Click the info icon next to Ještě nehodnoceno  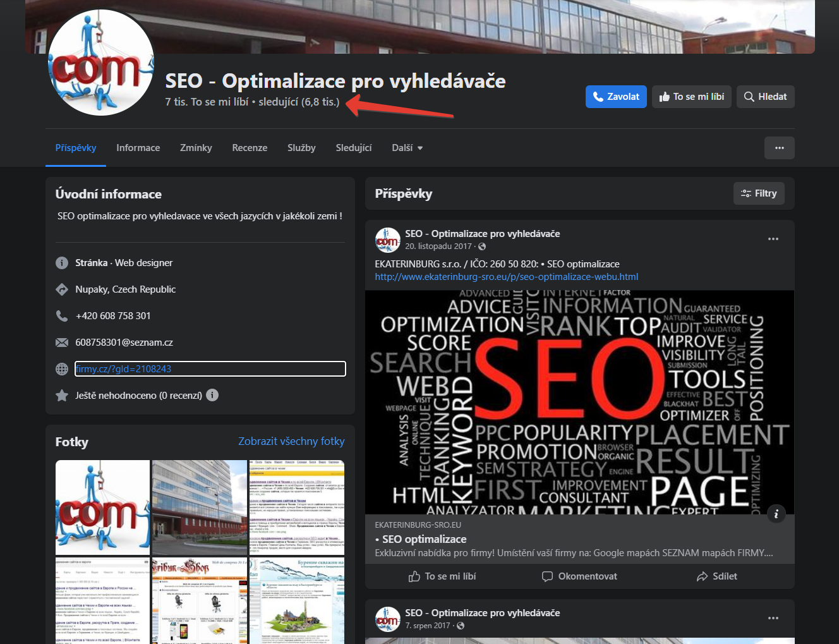click(212, 395)
